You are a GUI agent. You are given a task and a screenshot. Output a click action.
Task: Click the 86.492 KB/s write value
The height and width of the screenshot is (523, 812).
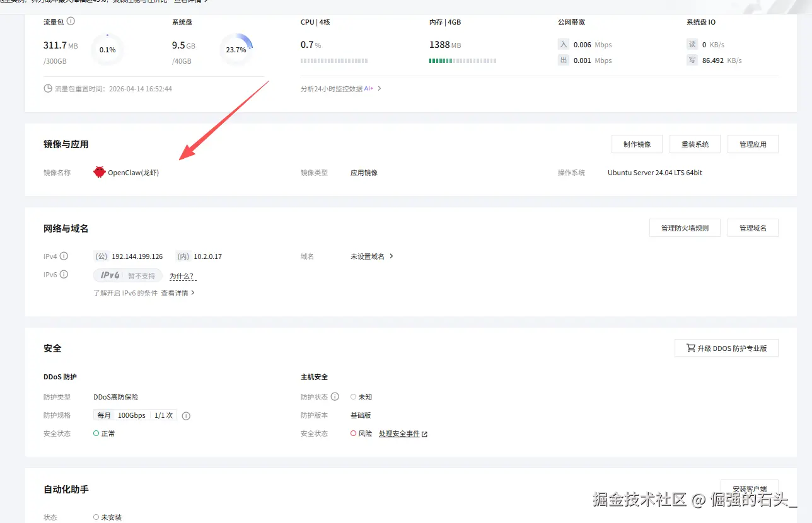[x=722, y=60]
